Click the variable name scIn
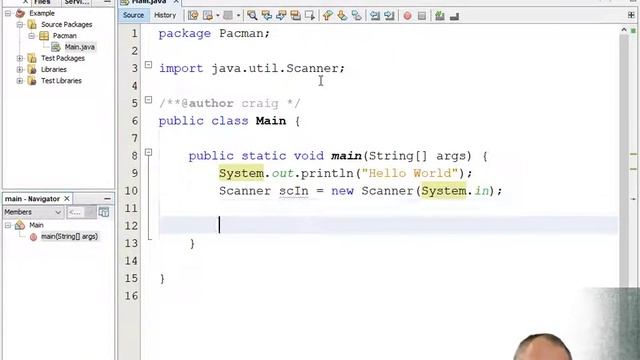Image resolution: width=640 pixels, height=360 pixels. coord(294,191)
